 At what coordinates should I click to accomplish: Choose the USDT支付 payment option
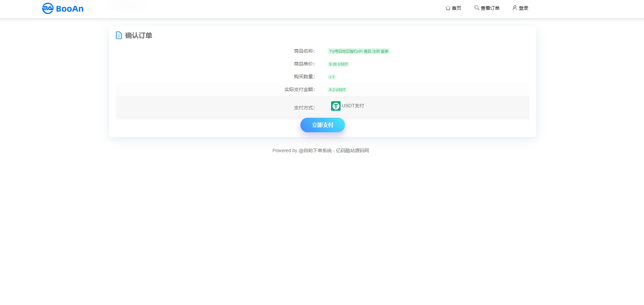pos(353,106)
